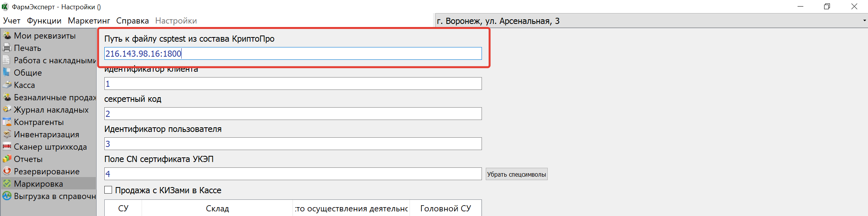Click the Маркировка sidebar icon
868x216 pixels.
tap(7, 184)
